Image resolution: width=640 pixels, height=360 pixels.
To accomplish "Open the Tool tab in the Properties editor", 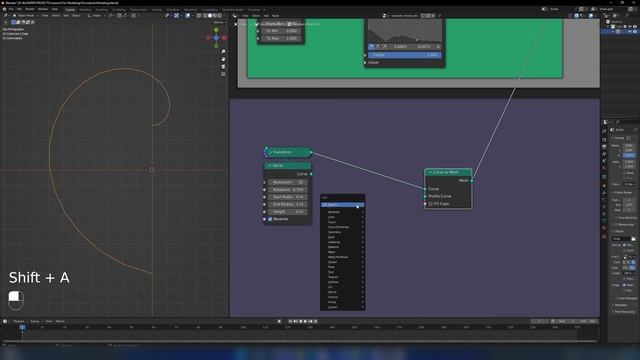I will pos(604,131).
